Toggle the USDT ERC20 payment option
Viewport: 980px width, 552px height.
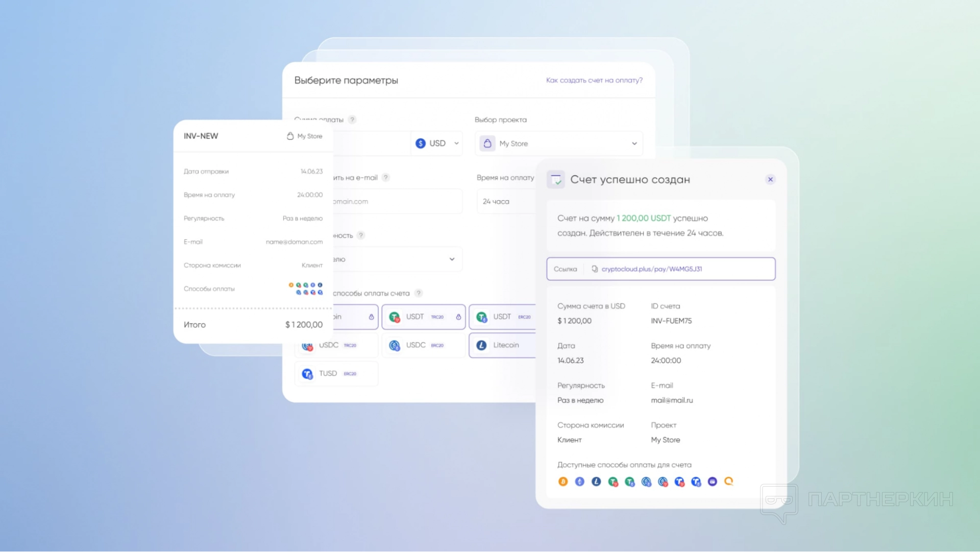click(503, 317)
